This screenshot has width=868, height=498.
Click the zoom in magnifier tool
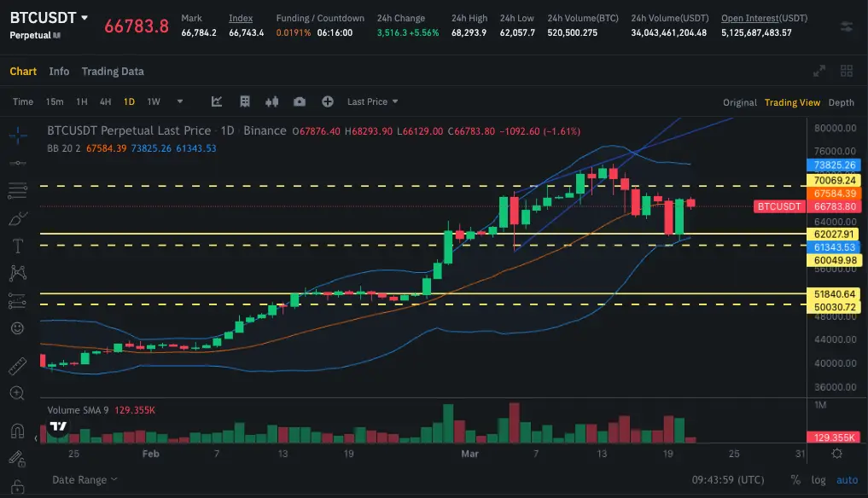(17, 393)
